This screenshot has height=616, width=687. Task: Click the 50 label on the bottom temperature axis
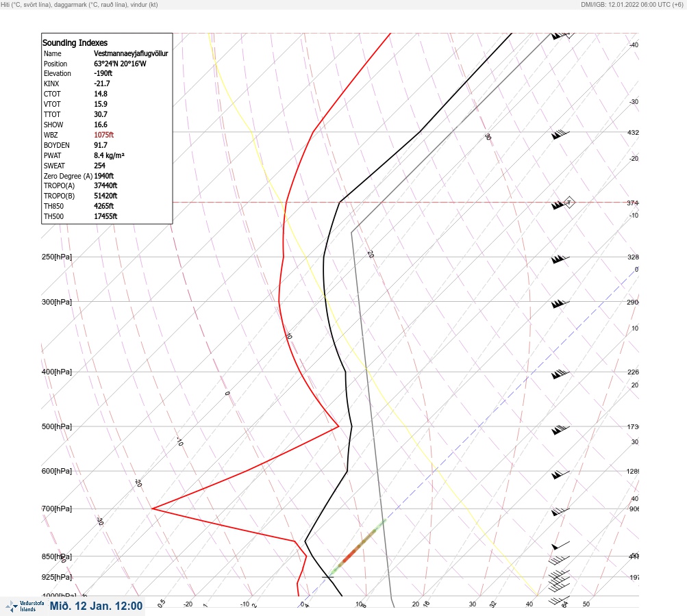pyautogui.click(x=586, y=604)
